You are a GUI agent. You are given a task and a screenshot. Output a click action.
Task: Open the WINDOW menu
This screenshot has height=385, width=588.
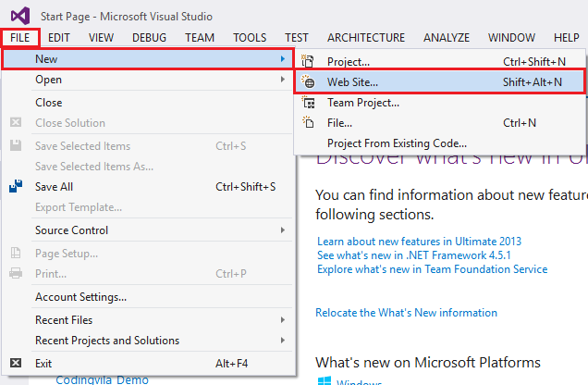click(x=511, y=38)
